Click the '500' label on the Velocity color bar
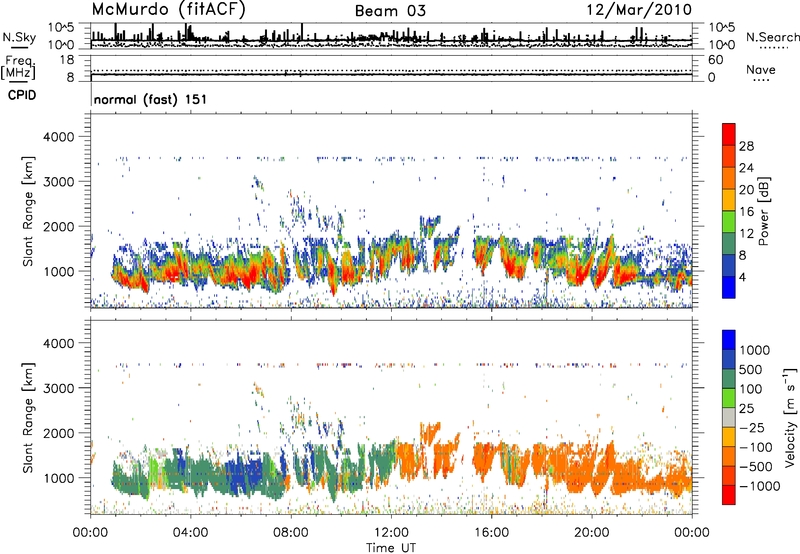The image size is (800, 554). (x=751, y=369)
